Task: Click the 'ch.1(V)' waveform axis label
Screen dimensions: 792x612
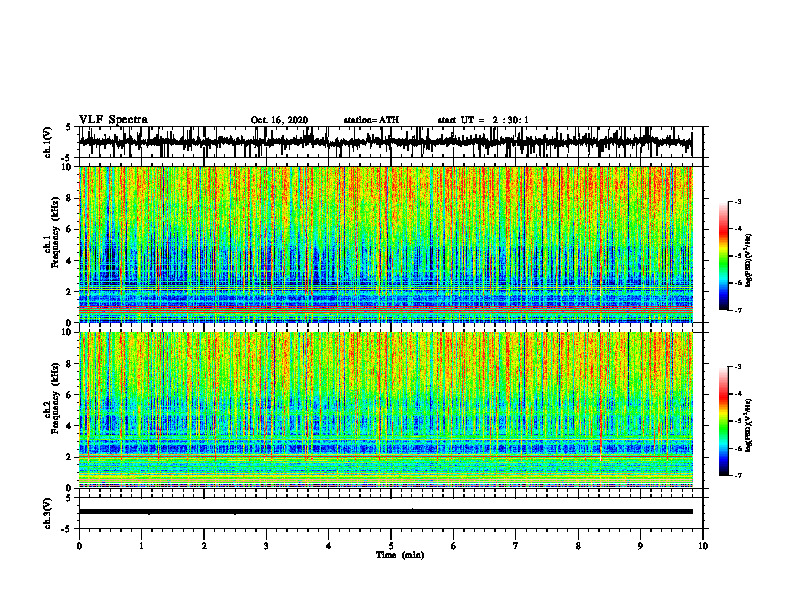Action: (47, 142)
